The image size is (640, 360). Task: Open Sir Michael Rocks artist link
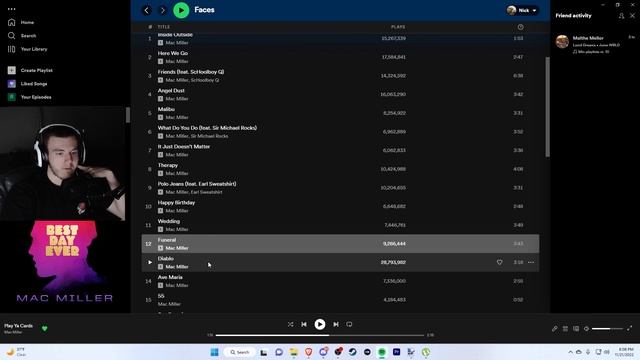(x=209, y=136)
